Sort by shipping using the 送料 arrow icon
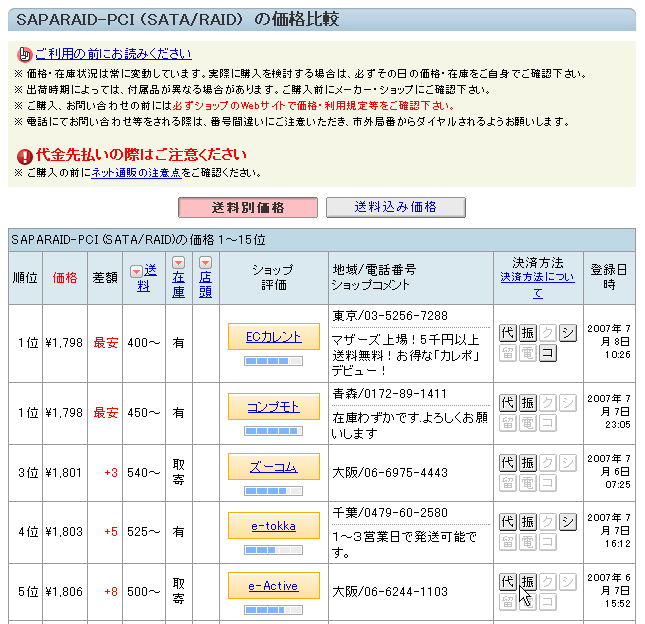The height and width of the screenshot is (624, 645). pos(136,271)
